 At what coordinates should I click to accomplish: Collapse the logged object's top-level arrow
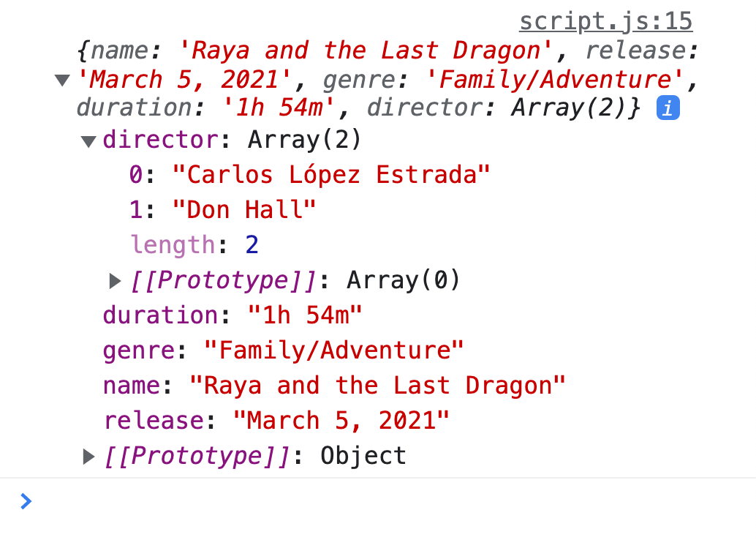coord(62,80)
